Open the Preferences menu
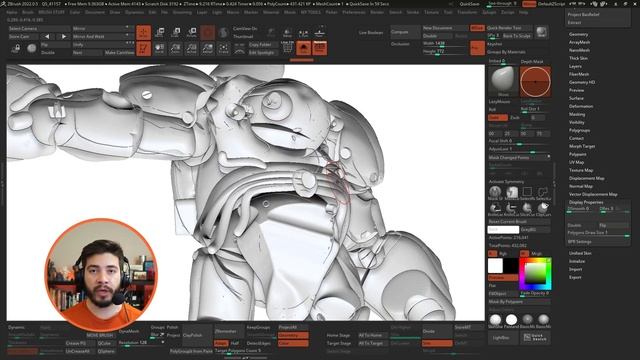Screen dimensions: 640x360 (x=353, y=12)
